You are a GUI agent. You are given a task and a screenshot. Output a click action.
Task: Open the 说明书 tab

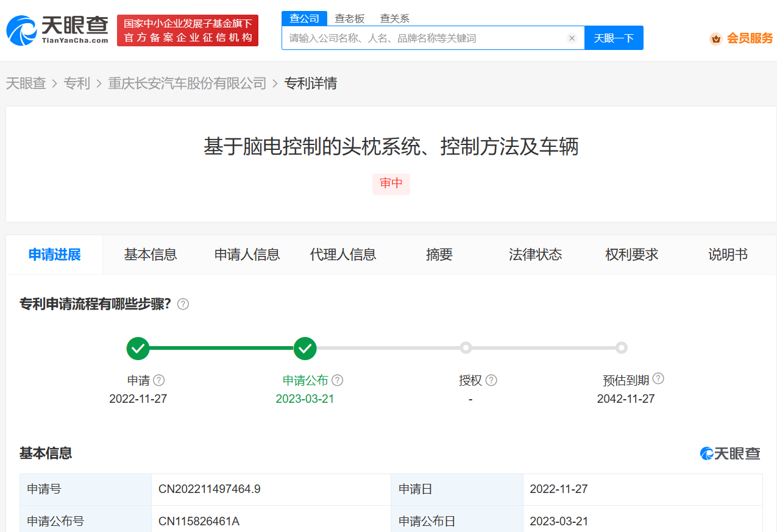pyautogui.click(x=728, y=255)
